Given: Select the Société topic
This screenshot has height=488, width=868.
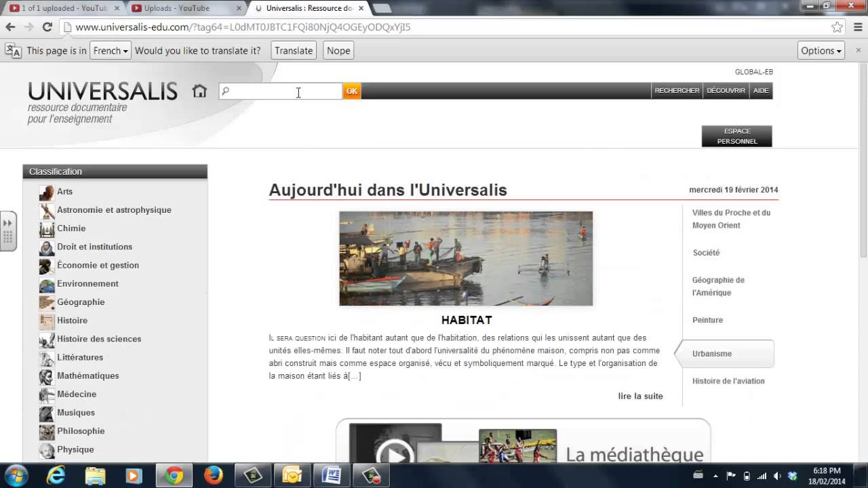Looking at the screenshot, I should (706, 253).
